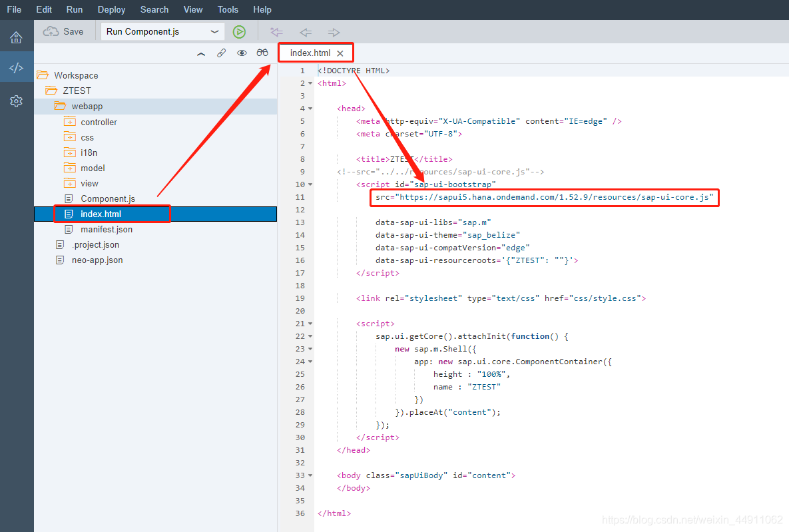Image resolution: width=789 pixels, height=532 pixels.
Task: Click webapp folder icon
Action: [x=61, y=106]
